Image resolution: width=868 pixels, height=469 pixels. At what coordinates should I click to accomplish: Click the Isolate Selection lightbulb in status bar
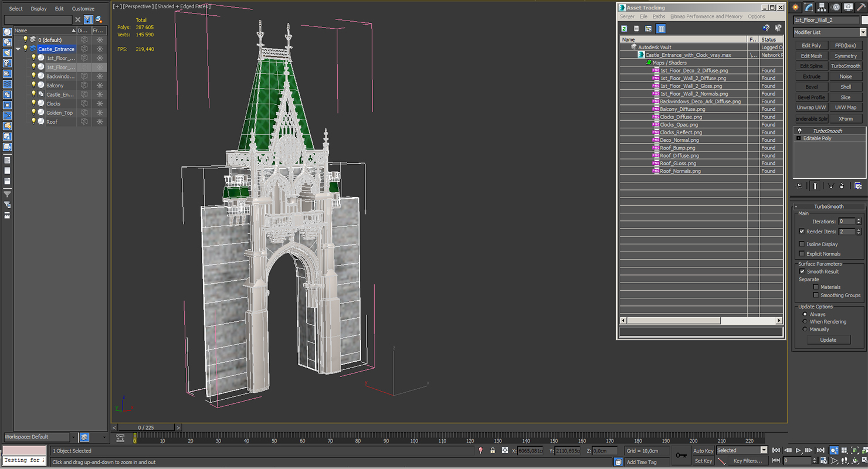pos(481,450)
